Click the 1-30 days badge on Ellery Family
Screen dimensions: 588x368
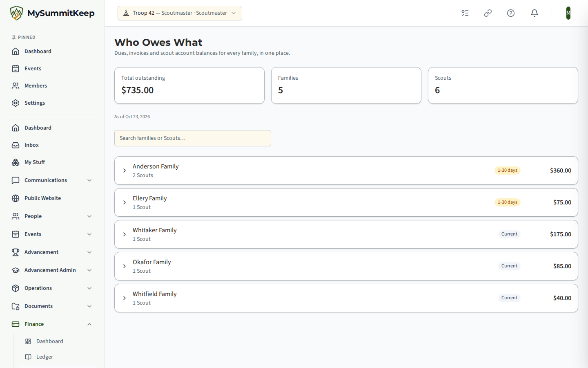point(508,202)
